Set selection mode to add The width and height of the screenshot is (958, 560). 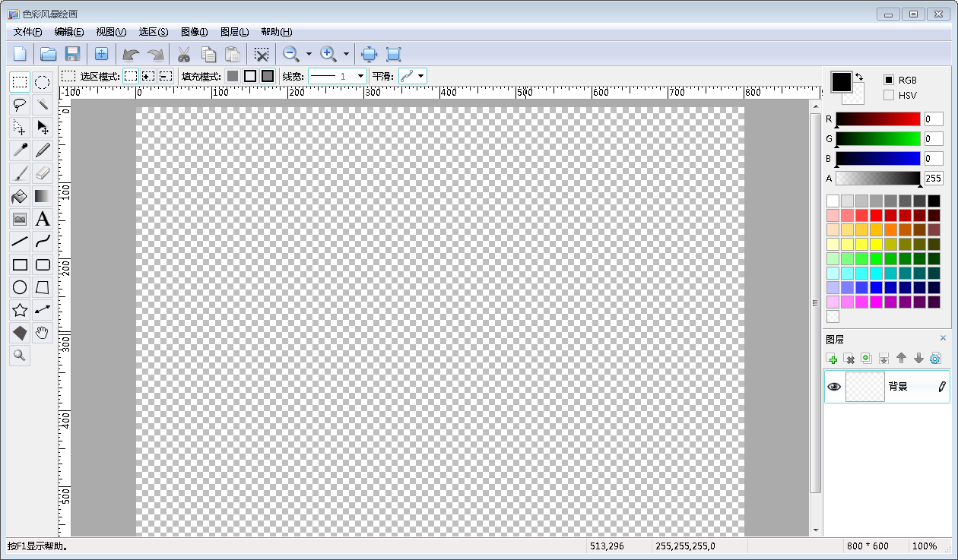click(148, 76)
